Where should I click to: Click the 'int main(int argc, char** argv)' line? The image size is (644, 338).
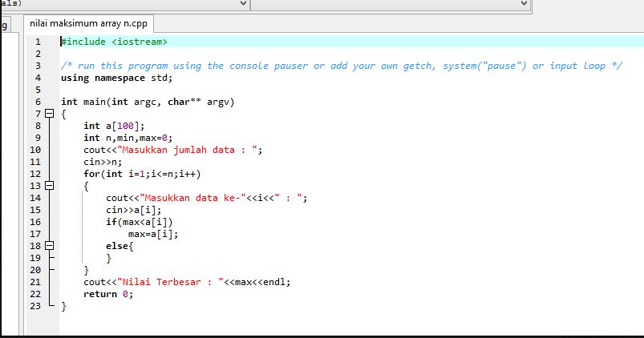(148, 102)
